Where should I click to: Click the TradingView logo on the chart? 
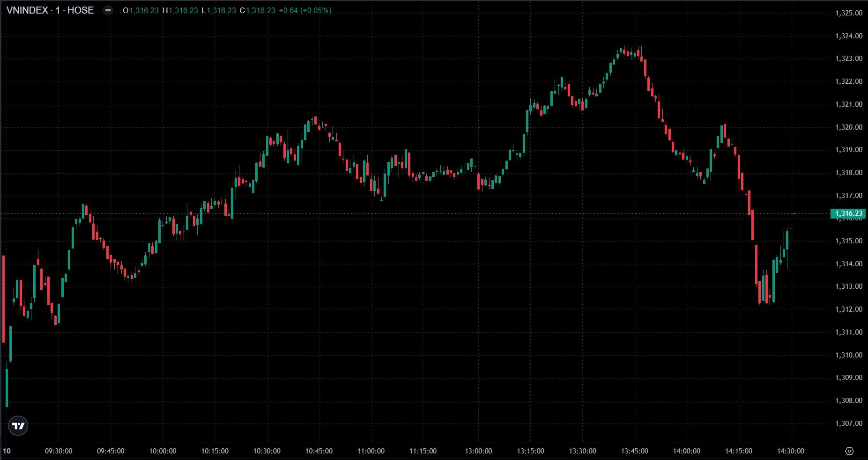18,426
